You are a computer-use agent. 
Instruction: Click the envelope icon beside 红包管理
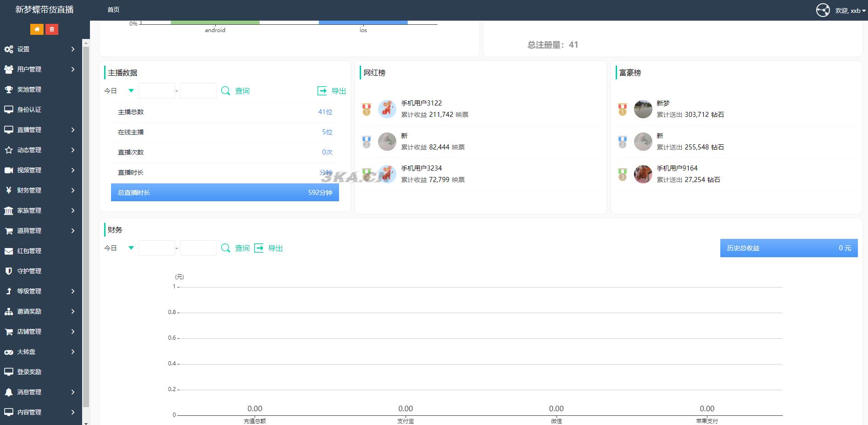pos(9,251)
